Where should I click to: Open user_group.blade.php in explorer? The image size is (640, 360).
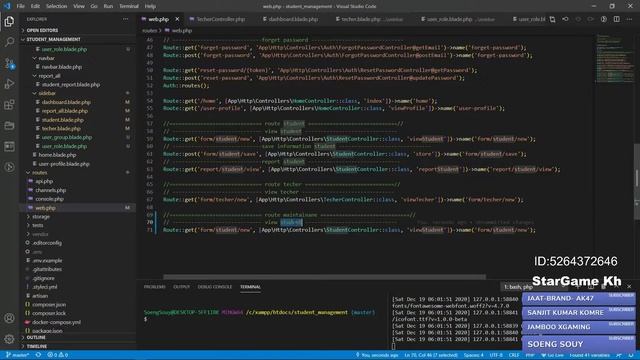pos(67,137)
